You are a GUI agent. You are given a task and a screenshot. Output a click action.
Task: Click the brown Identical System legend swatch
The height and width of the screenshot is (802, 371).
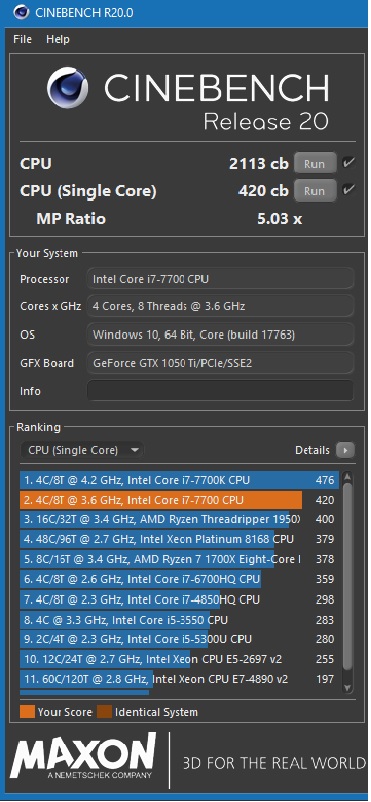point(104,712)
